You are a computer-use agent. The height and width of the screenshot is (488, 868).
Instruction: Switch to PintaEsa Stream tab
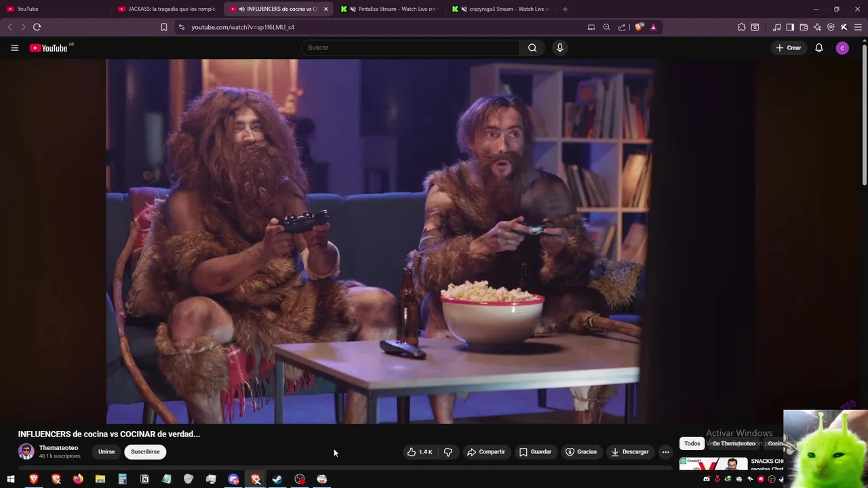[x=390, y=9]
